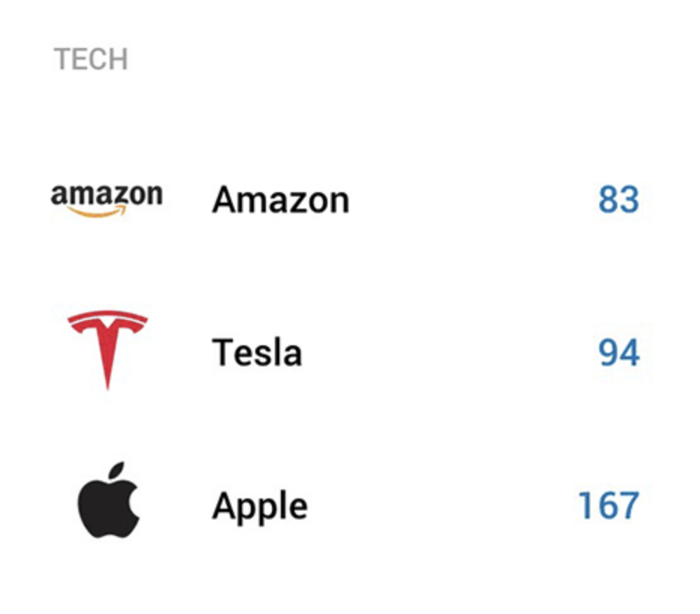Tap the orange smile arrow under amazon wordmark

[x=98, y=212]
